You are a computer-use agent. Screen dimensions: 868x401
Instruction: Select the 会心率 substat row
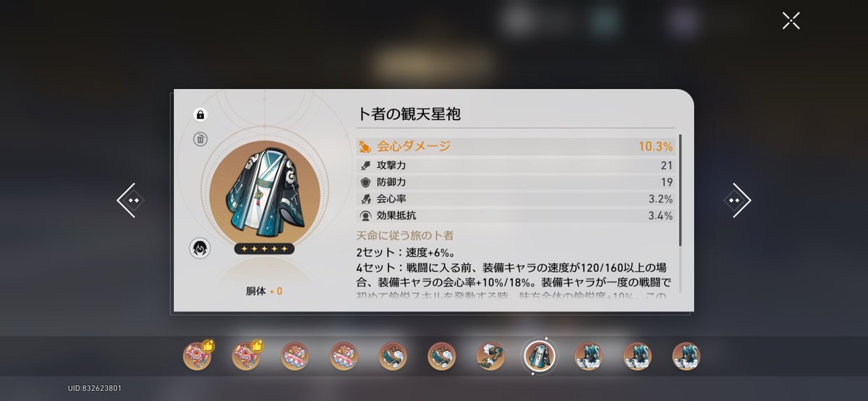coord(516,199)
